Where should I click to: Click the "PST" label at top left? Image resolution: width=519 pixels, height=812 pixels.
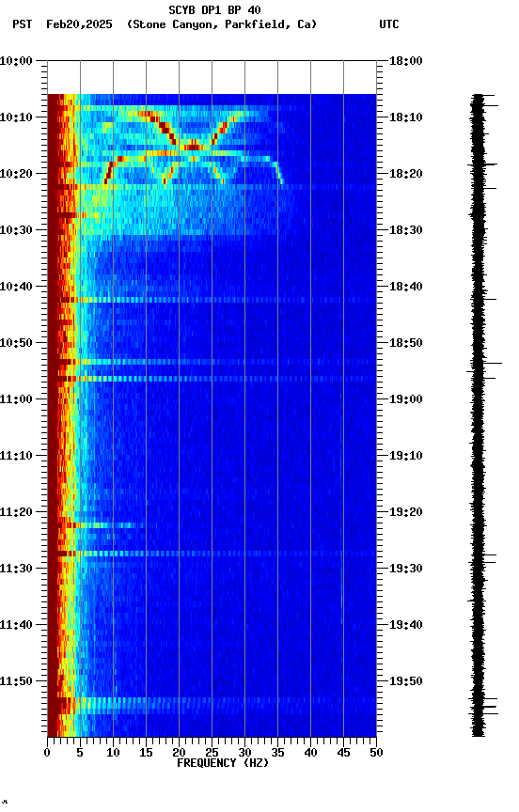pyautogui.click(x=23, y=24)
